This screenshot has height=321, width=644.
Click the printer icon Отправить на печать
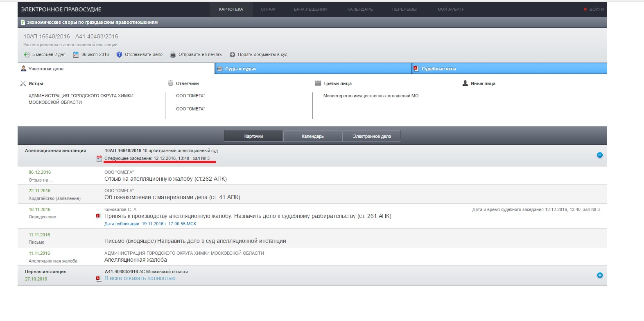173,55
